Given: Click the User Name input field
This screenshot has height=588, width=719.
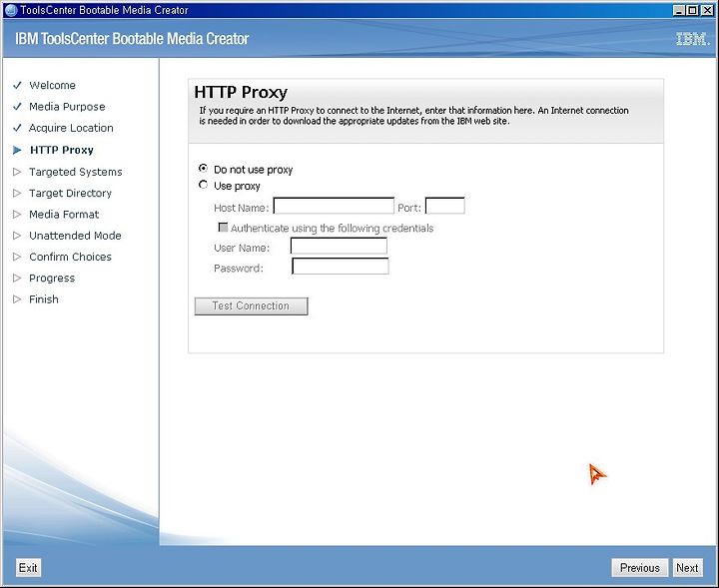Looking at the screenshot, I should [339, 247].
